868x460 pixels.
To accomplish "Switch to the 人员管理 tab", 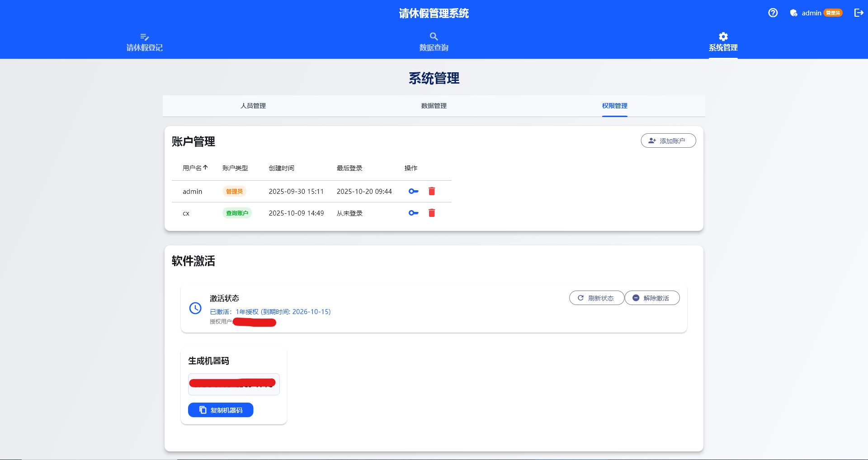I will point(253,106).
